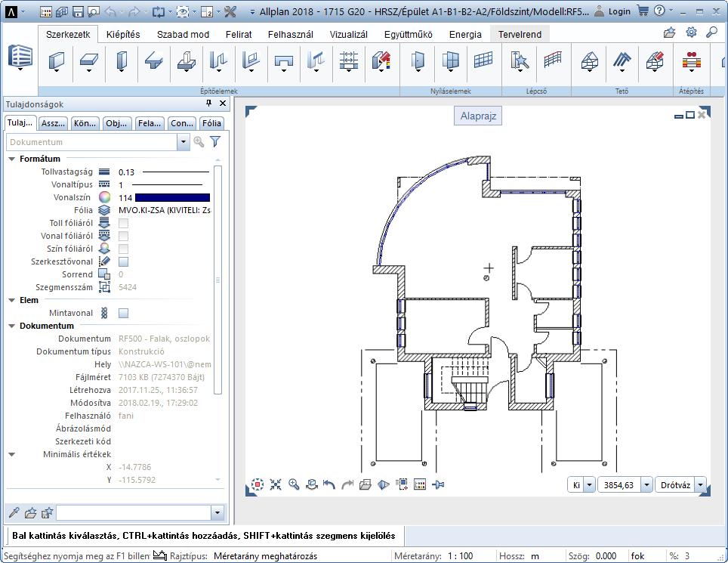
Task: Click the Méretarány 1:100 scale value
Action: click(460, 556)
